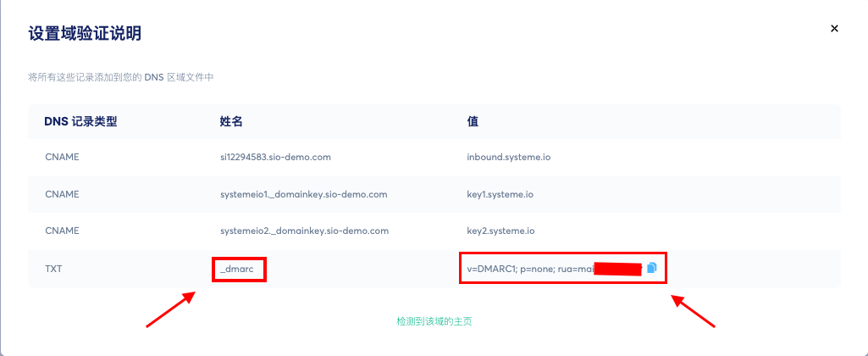Close the domain verification dialog
The height and width of the screenshot is (356, 868).
pyautogui.click(x=834, y=28)
